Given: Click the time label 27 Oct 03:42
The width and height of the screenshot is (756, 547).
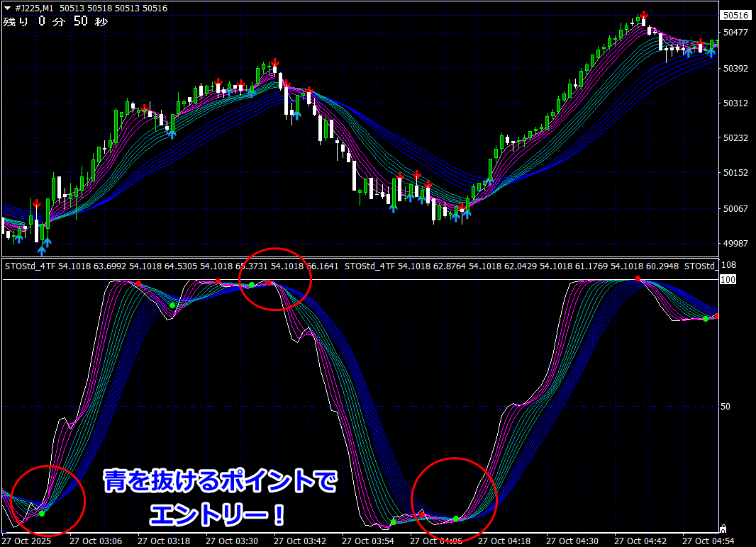Looking at the screenshot, I should 300,541.
